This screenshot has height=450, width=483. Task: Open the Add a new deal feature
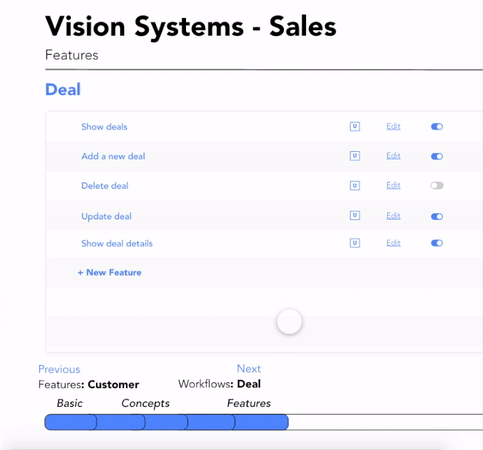click(113, 156)
